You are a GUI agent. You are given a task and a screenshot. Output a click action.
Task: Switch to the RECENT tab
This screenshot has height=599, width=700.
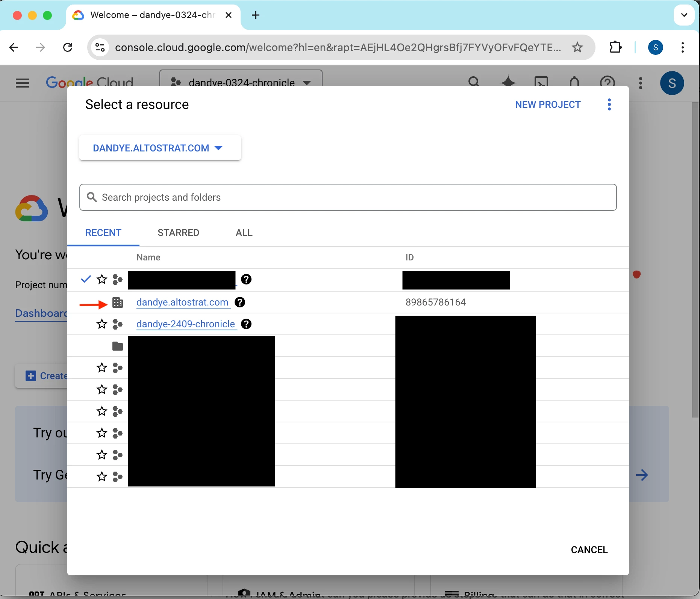pos(103,233)
